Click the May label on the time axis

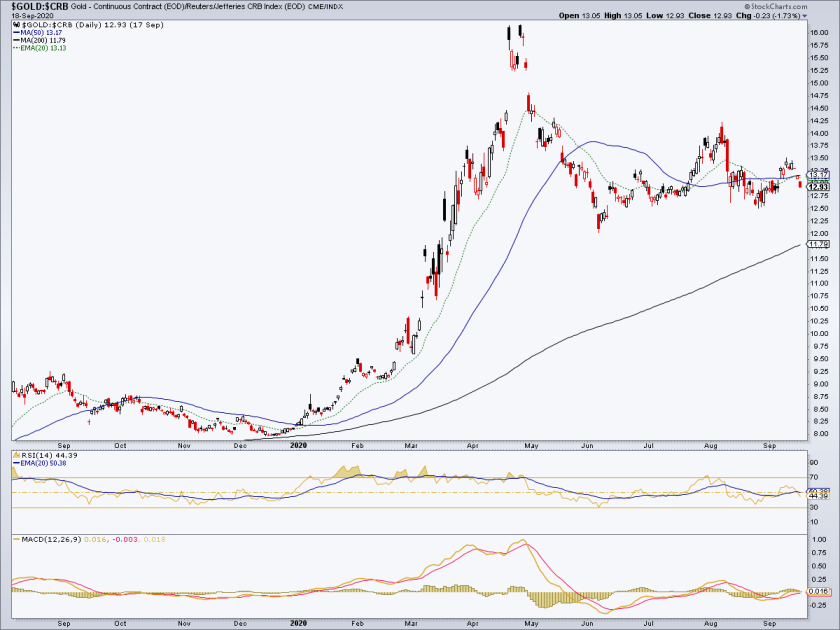click(531, 445)
